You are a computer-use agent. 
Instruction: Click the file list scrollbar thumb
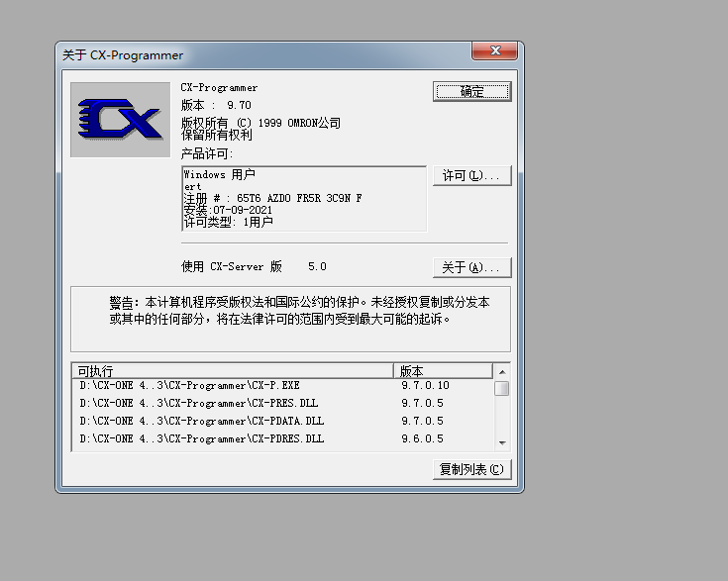pyautogui.click(x=502, y=389)
